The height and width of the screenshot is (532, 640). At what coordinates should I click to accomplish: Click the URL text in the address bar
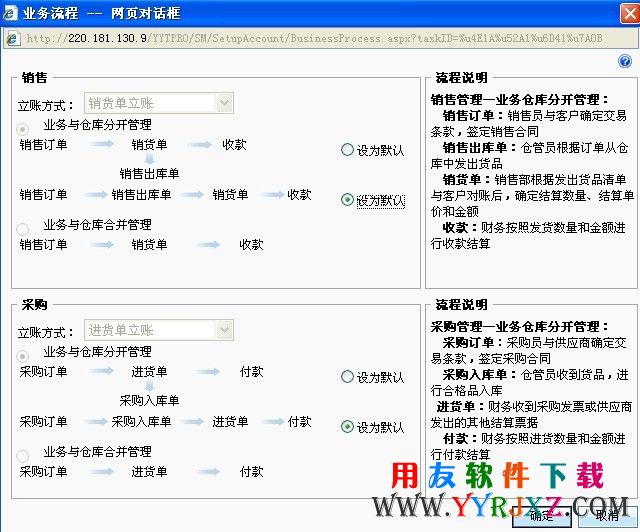(x=314, y=38)
